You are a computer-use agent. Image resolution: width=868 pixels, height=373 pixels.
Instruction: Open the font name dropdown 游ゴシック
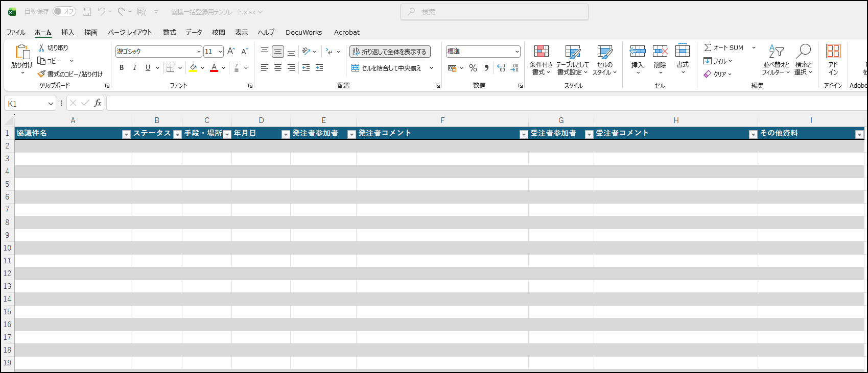(199, 52)
